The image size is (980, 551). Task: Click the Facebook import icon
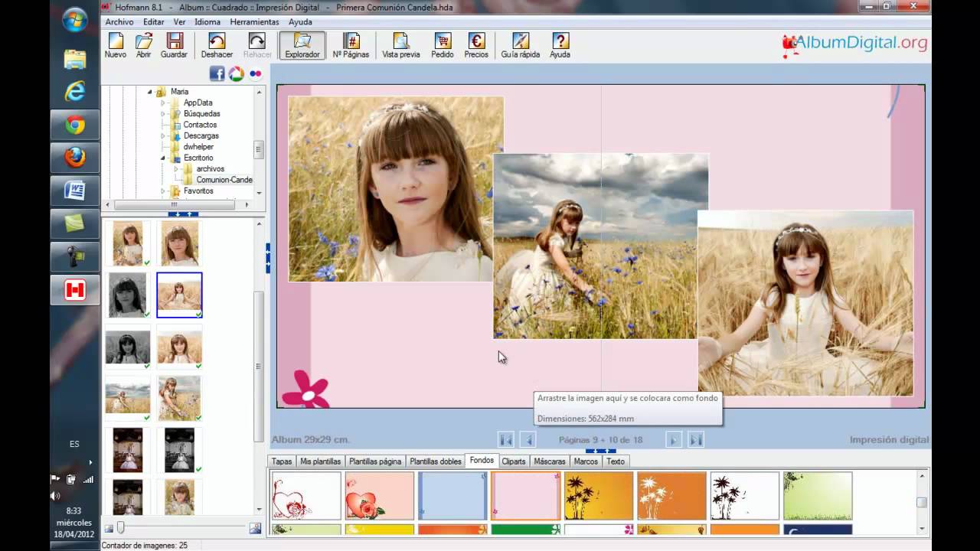pos(217,73)
